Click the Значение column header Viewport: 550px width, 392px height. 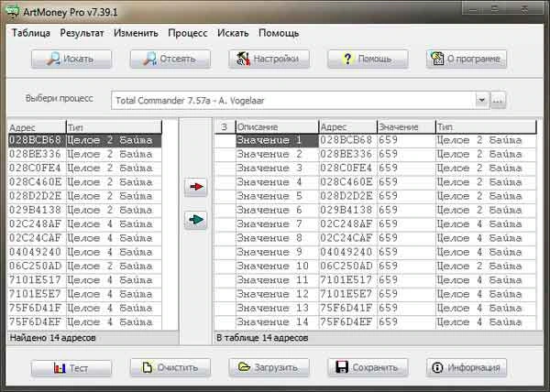pyautogui.click(x=406, y=126)
